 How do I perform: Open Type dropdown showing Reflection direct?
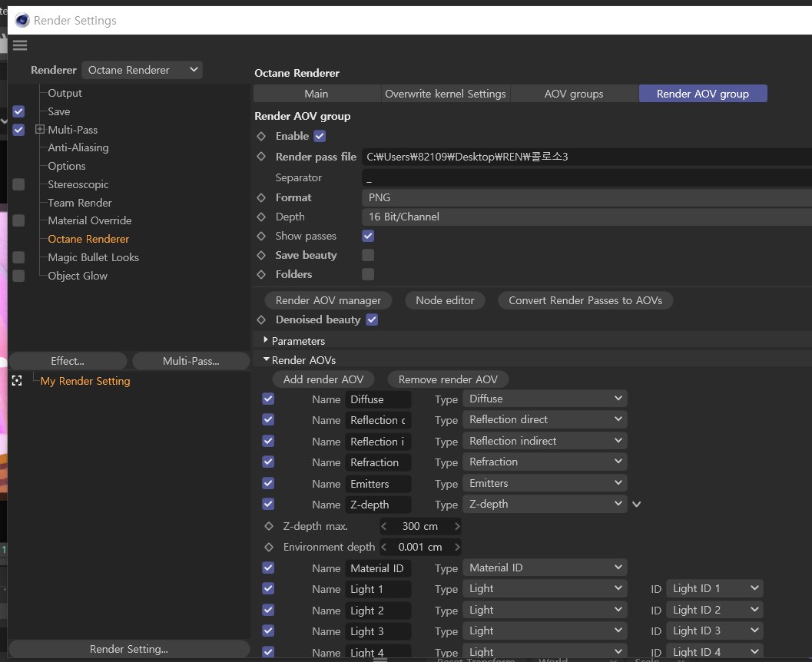545,420
